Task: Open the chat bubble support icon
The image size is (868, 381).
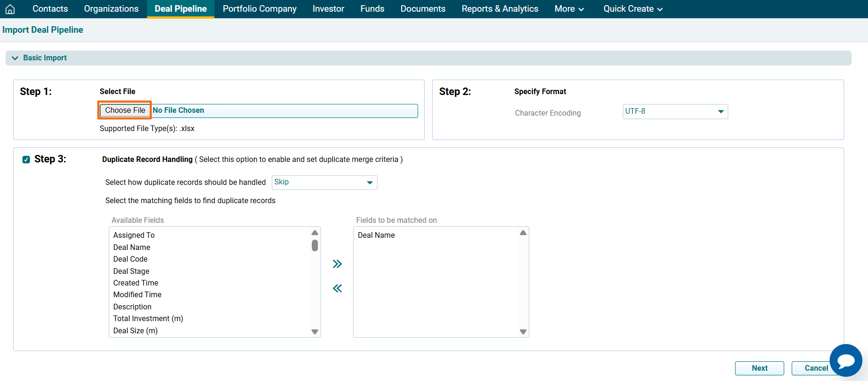Action: [x=846, y=360]
